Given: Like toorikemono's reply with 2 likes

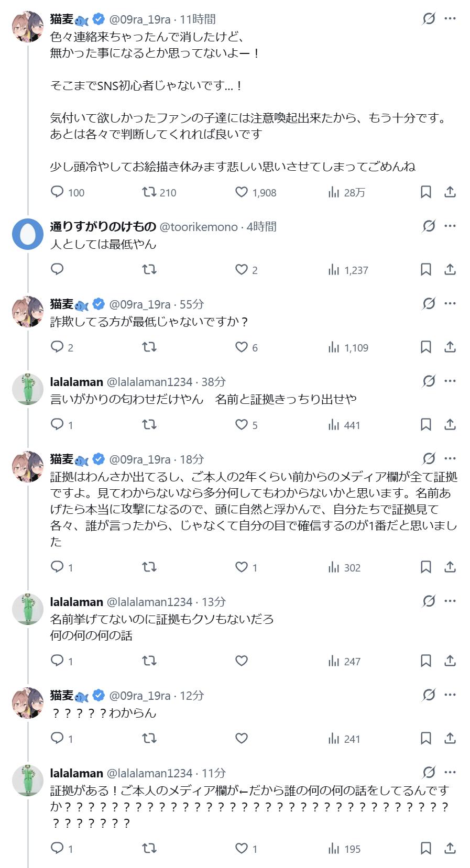Looking at the screenshot, I should coord(242,270).
